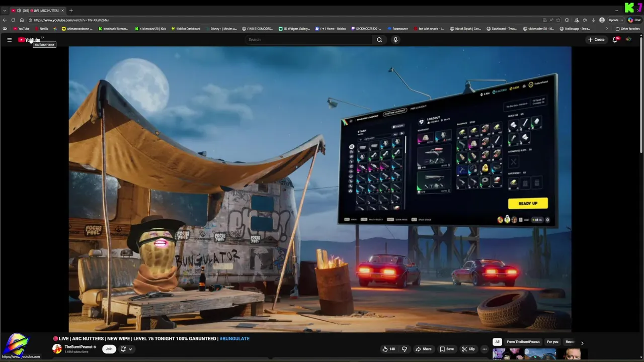
Task: Click the Join membership button
Action: pyautogui.click(x=109, y=349)
